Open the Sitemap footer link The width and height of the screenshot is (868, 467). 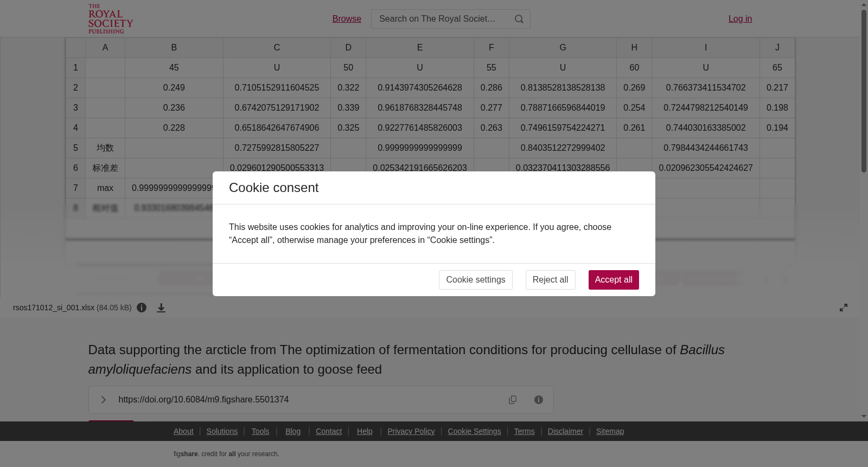(610, 431)
